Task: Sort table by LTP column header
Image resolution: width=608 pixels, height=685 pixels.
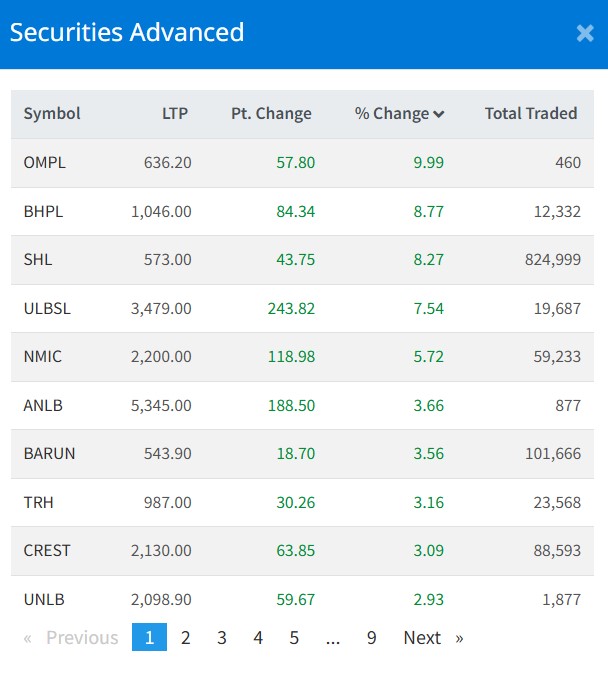Action: [175, 114]
